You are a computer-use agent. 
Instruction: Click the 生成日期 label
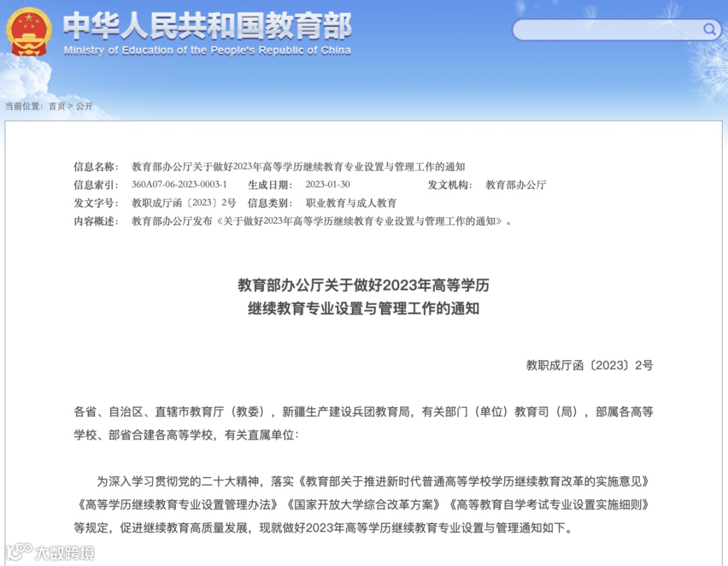[x=270, y=185]
